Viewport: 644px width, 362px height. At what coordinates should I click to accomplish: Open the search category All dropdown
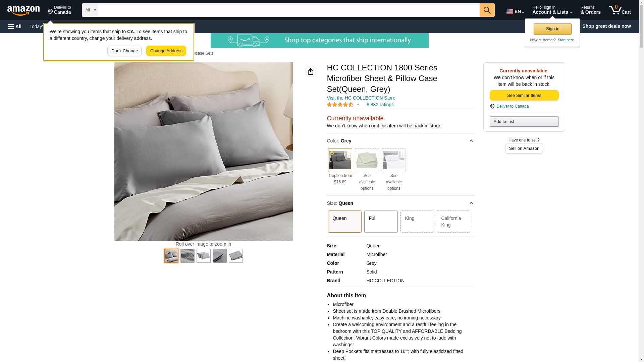point(91,10)
